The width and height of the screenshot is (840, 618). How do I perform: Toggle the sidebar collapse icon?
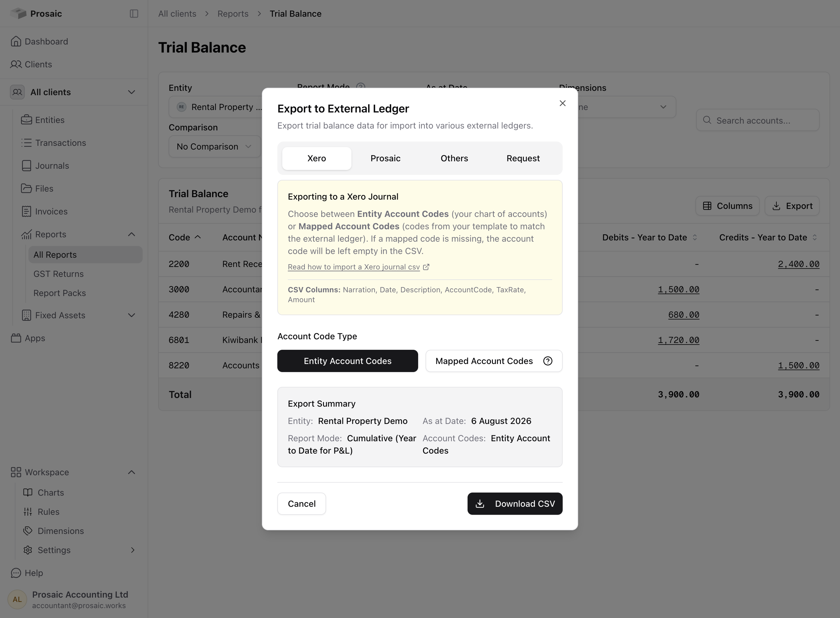pyautogui.click(x=134, y=14)
